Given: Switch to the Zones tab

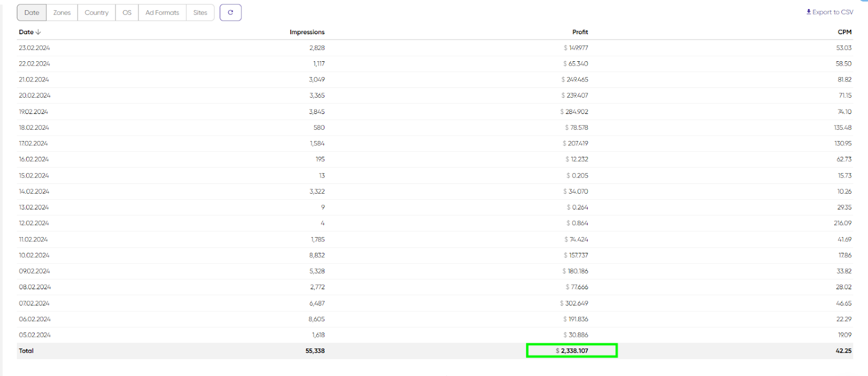Looking at the screenshot, I should tap(62, 12).
